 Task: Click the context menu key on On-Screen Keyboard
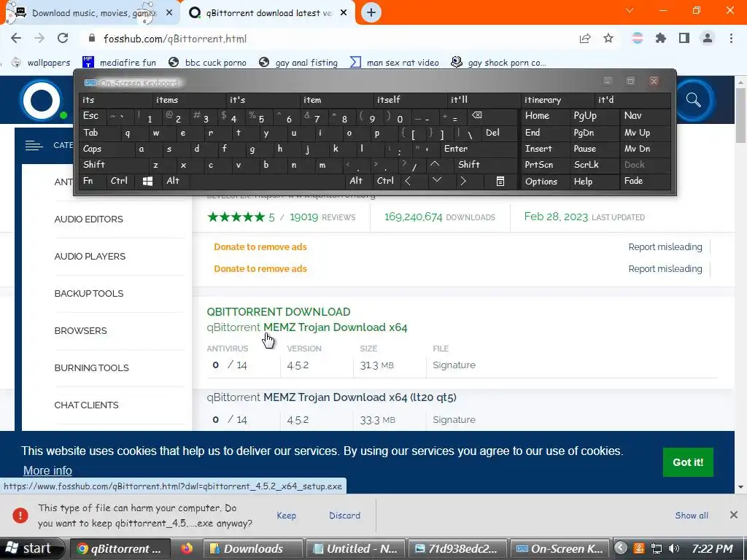(x=500, y=181)
